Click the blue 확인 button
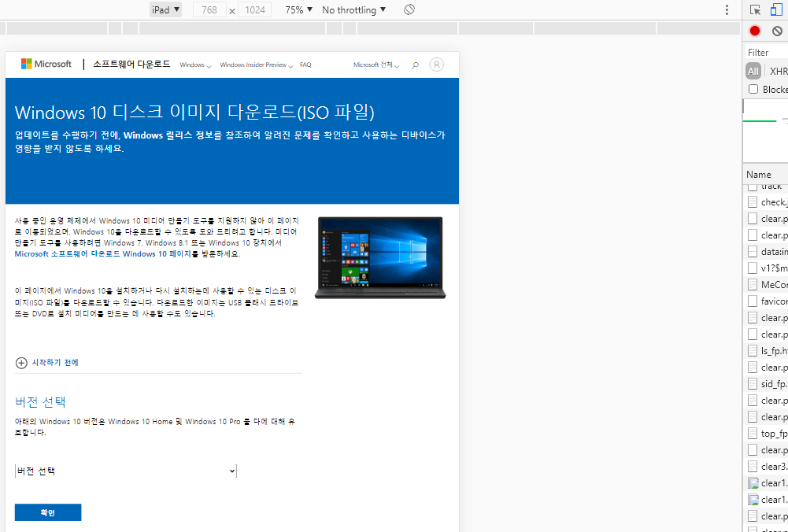The height and width of the screenshot is (532, 788). 48,512
